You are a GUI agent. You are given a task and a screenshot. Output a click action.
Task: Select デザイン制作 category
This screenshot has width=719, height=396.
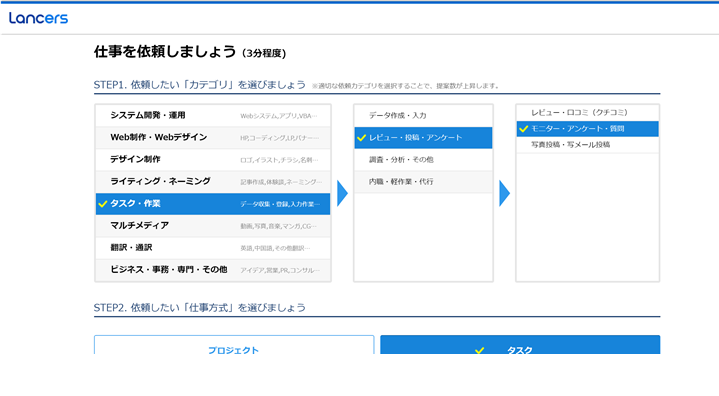point(213,160)
